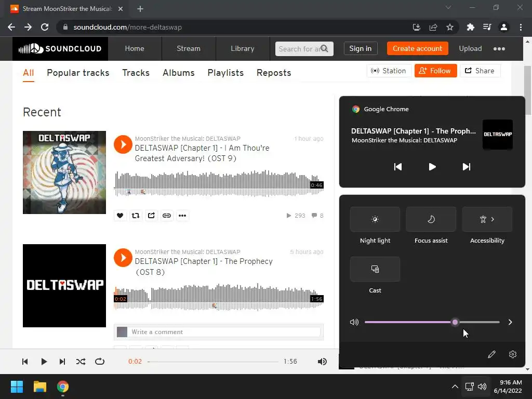Expand audio output chevron next to volume
532x399 pixels.
510,322
